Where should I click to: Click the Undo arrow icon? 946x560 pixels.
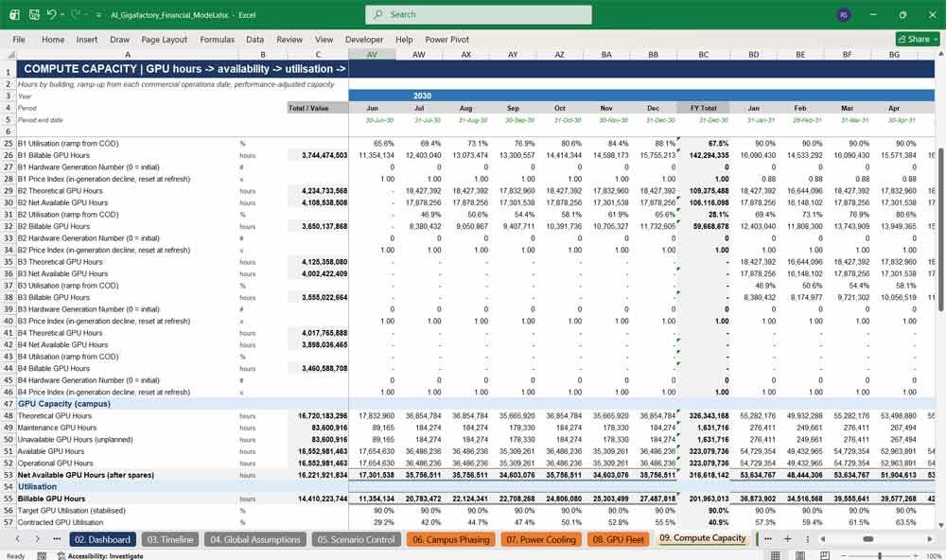pyautogui.click(x=52, y=14)
